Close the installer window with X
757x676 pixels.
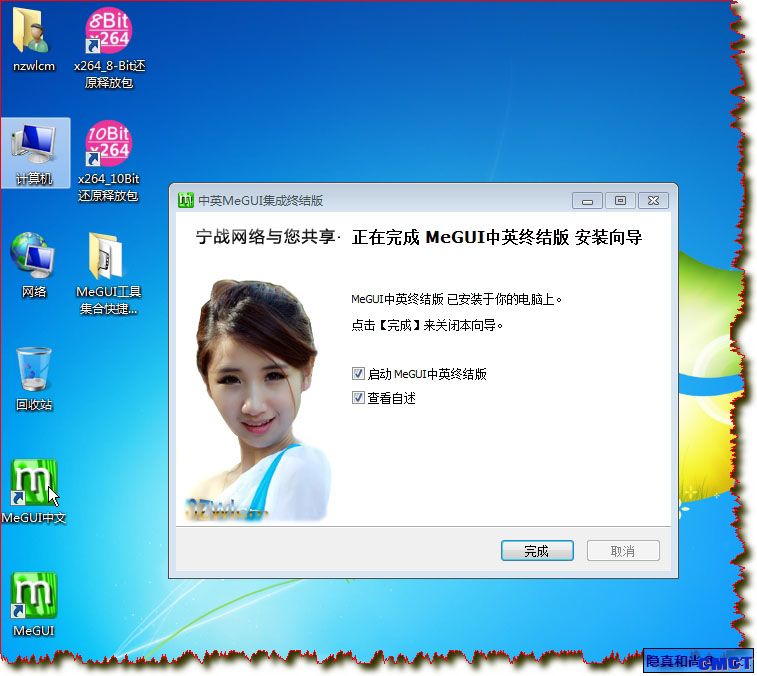(653, 200)
